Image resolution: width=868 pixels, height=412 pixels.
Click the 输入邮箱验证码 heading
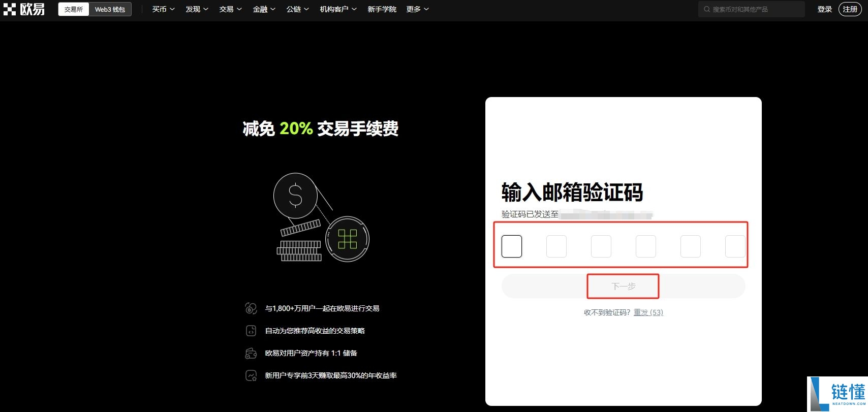pos(572,193)
